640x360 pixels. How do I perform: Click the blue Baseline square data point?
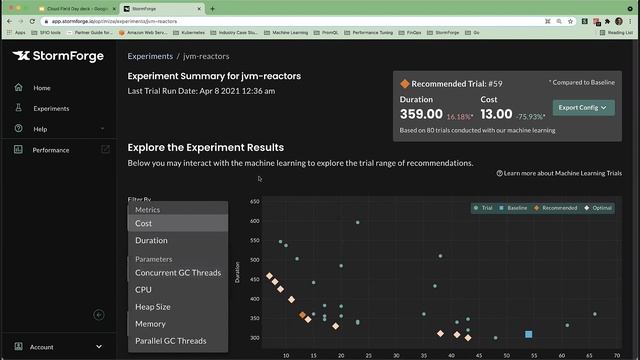(x=529, y=334)
